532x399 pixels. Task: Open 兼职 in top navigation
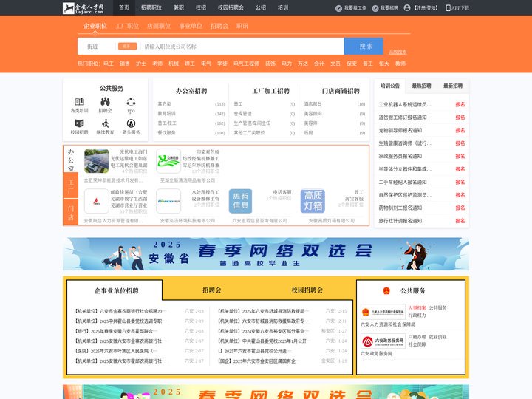point(179,7)
